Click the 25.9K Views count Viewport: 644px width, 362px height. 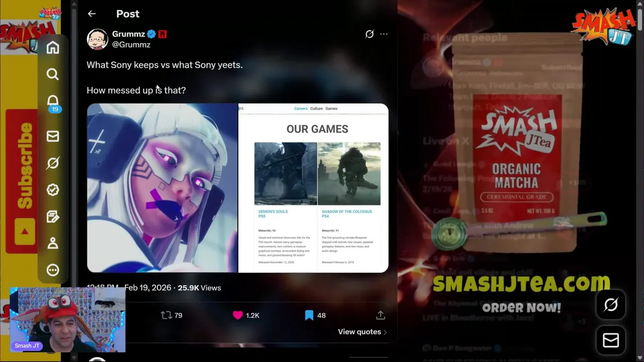pyautogui.click(x=199, y=288)
